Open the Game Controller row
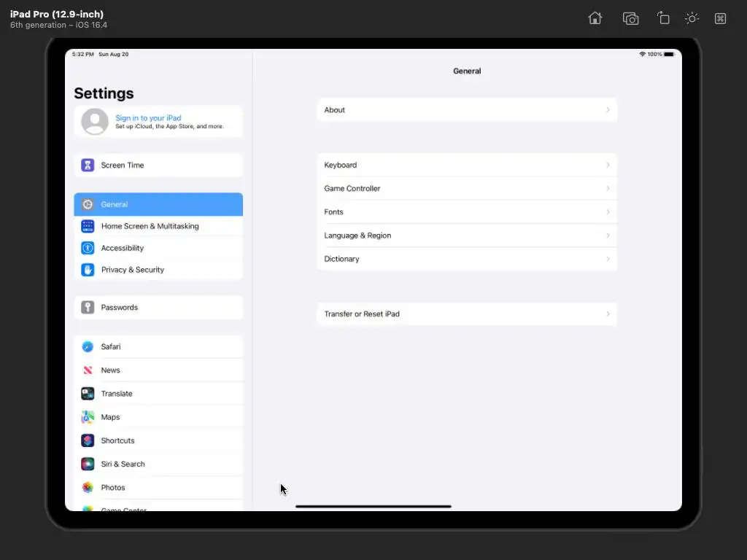The image size is (747, 560). coord(467,189)
